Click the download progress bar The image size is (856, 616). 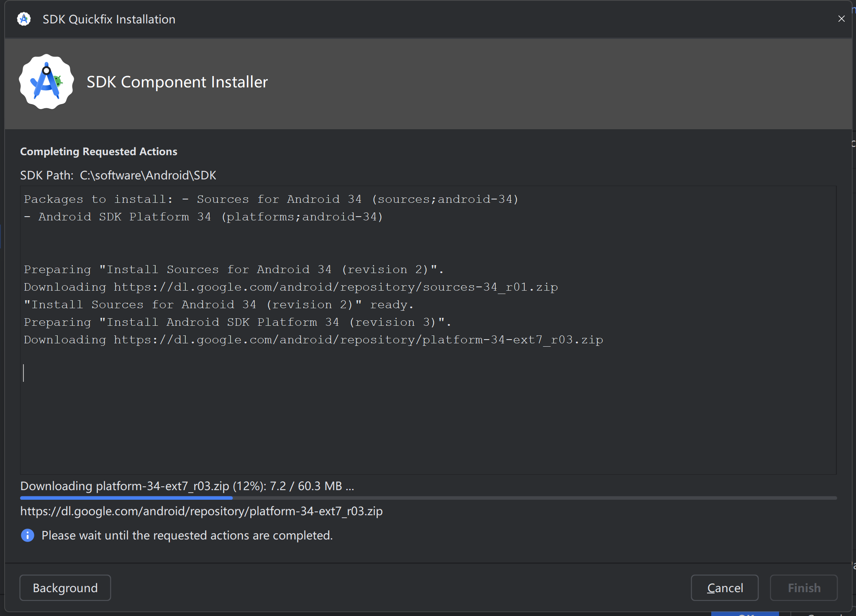[428, 498]
